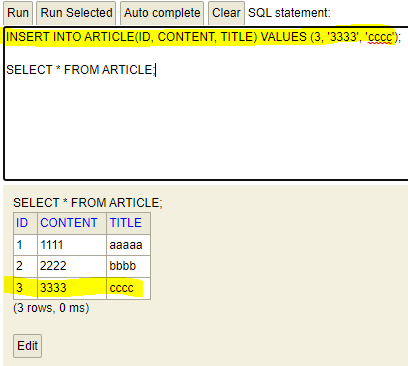The image size is (408, 366).
Task: Click the Run button
Action: [x=18, y=13]
